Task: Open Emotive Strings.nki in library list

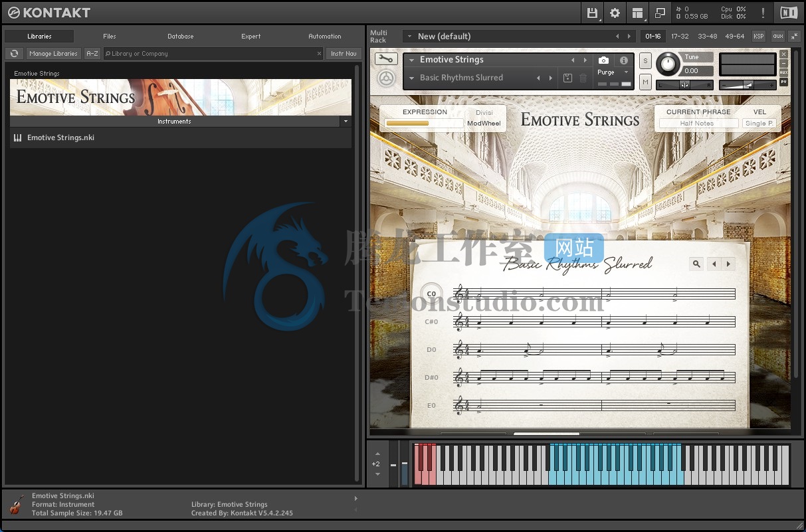Action: click(x=181, y=138)
